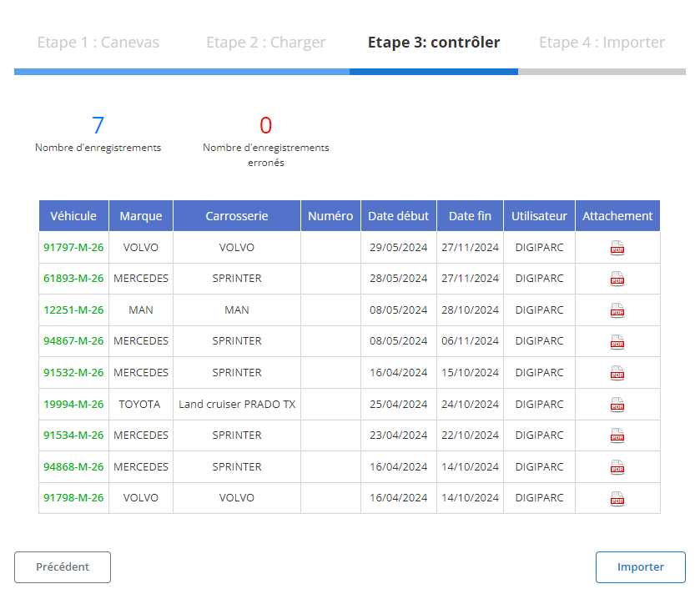700x599 pixels.
Task: Click the Marque column header
Action: [x=141, y=216]
